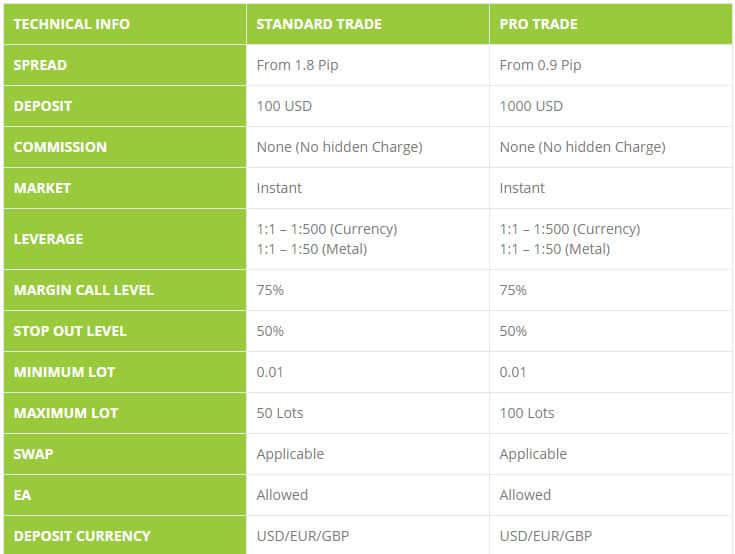Select the PRO TRADE column header
This screenshot has width=735, height=554.
click(541, 24)
